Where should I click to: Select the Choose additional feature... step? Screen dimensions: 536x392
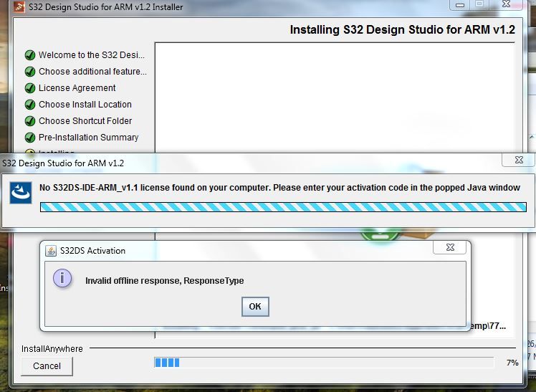(x=92, y=72)
